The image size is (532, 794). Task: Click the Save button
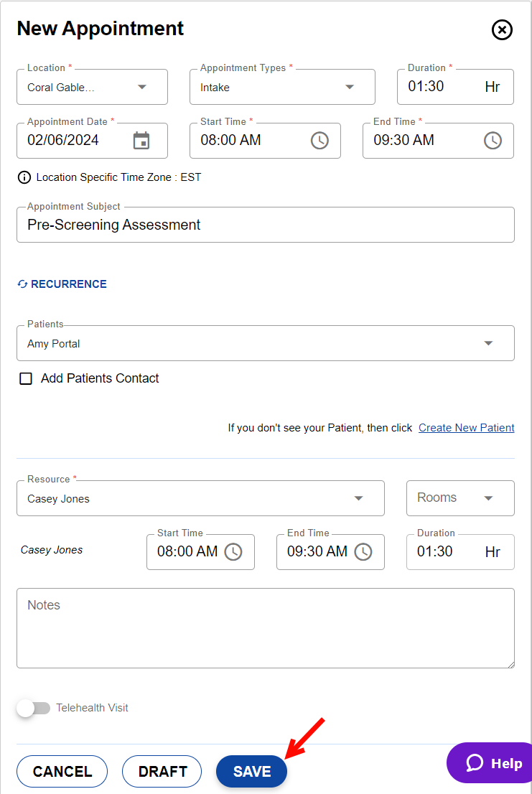click(x=251, y=772)
